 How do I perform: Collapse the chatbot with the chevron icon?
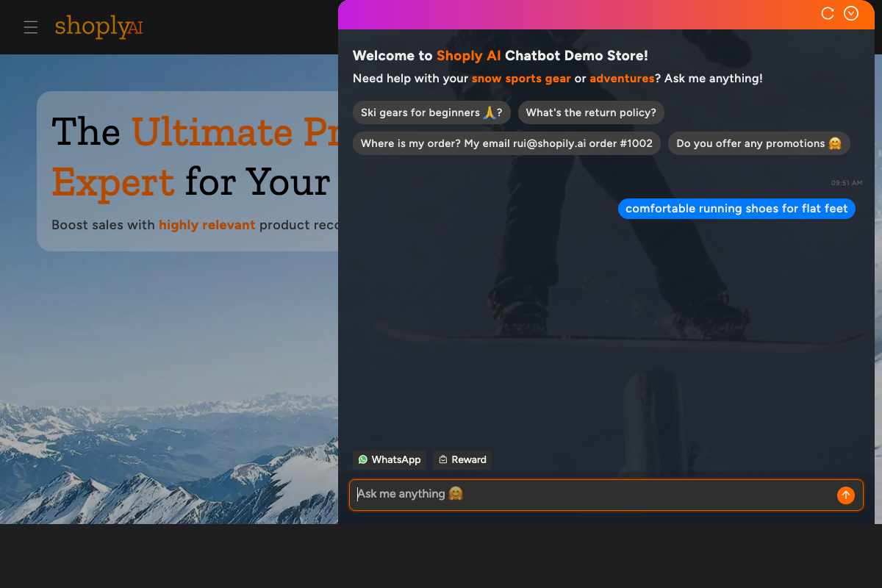coord(851,13)
